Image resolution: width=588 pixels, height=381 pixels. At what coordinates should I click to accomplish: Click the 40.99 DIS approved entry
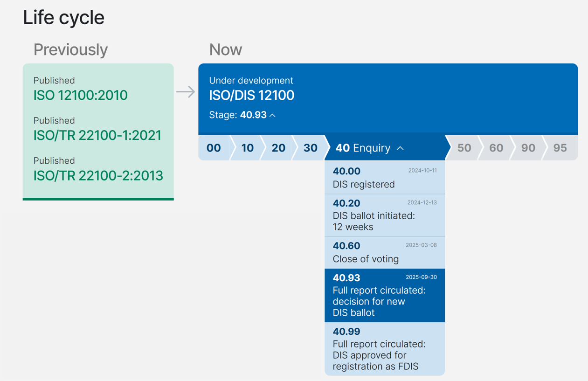coord(384,349)
